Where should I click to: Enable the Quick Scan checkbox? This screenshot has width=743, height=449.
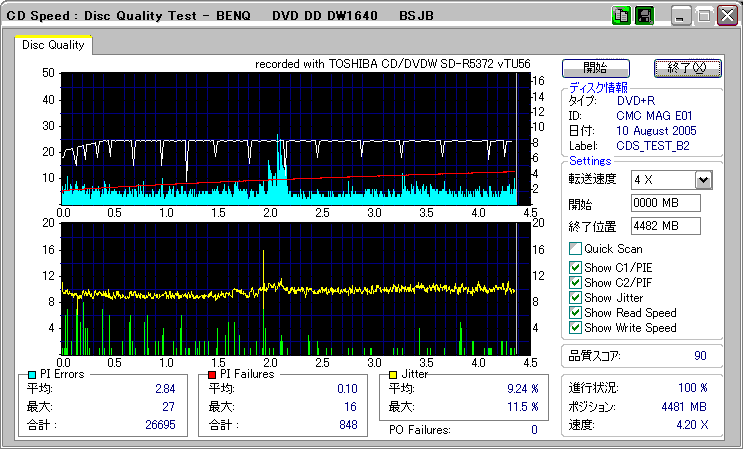(575, 249)
